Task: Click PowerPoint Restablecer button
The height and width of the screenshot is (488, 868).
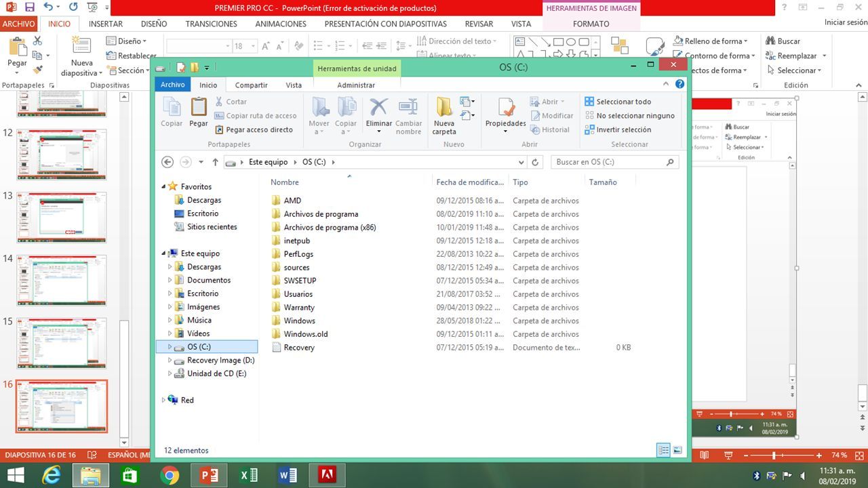Action: pos(132,56)
